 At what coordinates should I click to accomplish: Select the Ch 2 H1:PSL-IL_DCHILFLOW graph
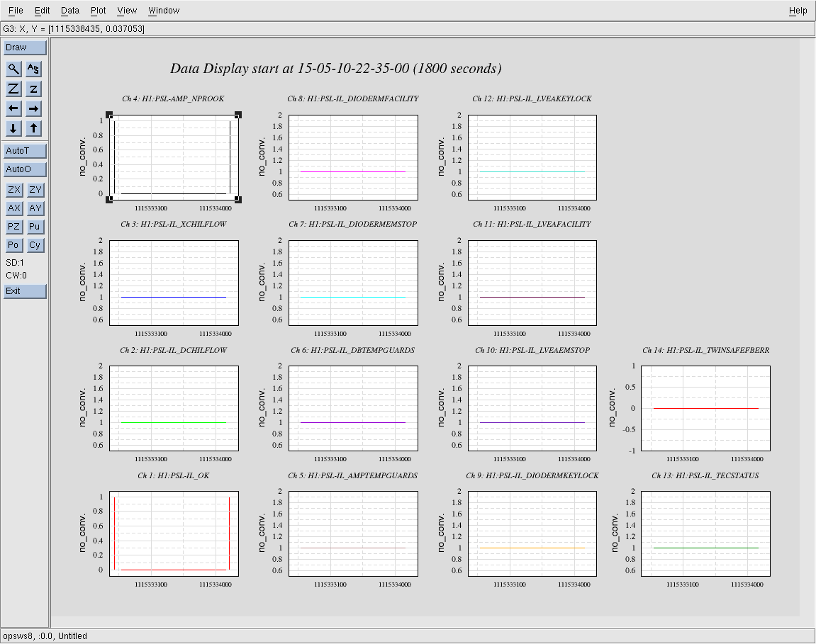click(174, 408)
